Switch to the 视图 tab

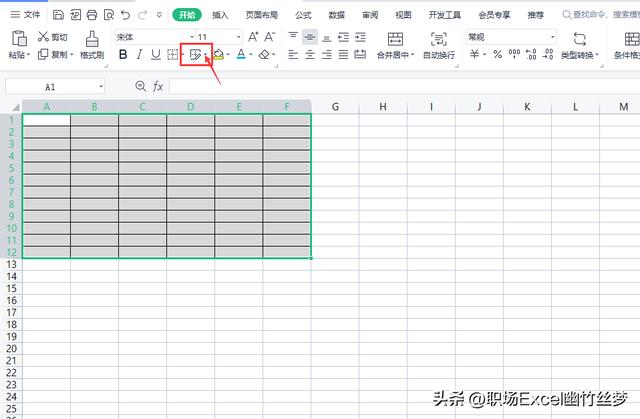click(403, 15)
